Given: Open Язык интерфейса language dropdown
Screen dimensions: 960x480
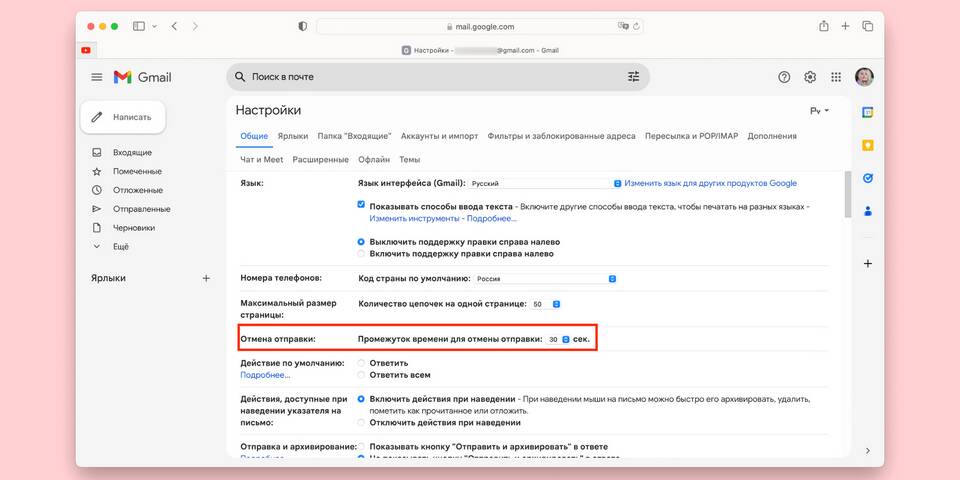Looking at the screenshot, I should 545,183.
